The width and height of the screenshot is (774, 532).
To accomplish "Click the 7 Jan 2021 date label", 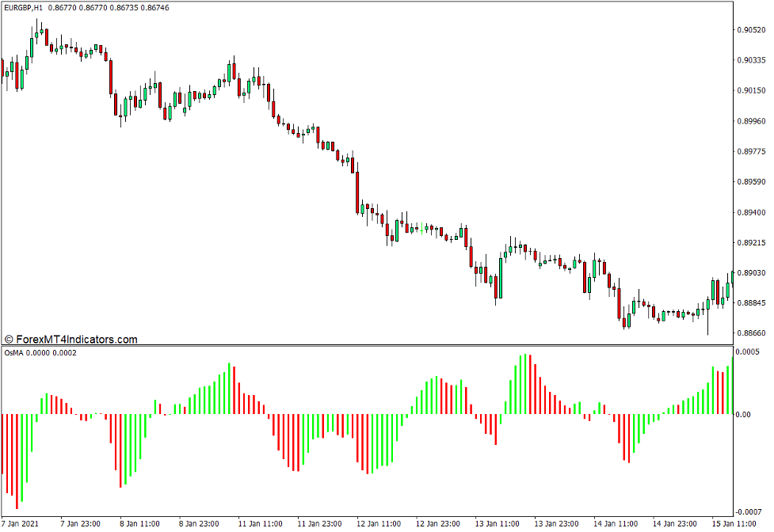I will [21, 523].
